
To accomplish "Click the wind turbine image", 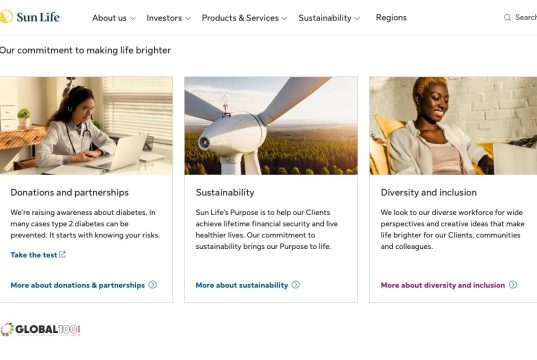I will tap(271, 126).
